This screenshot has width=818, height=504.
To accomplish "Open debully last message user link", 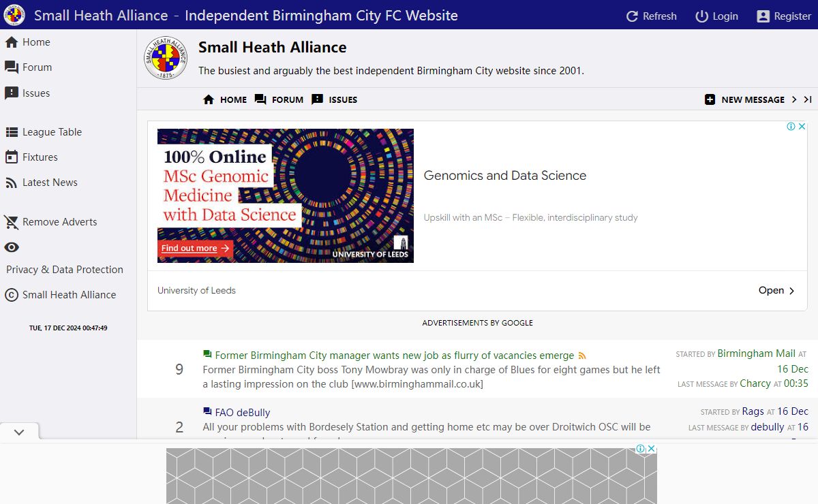I will [768, 427].
